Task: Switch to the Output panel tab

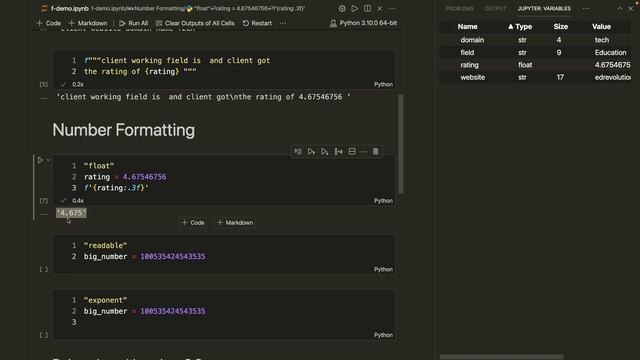Action: (x=495, y=8)
